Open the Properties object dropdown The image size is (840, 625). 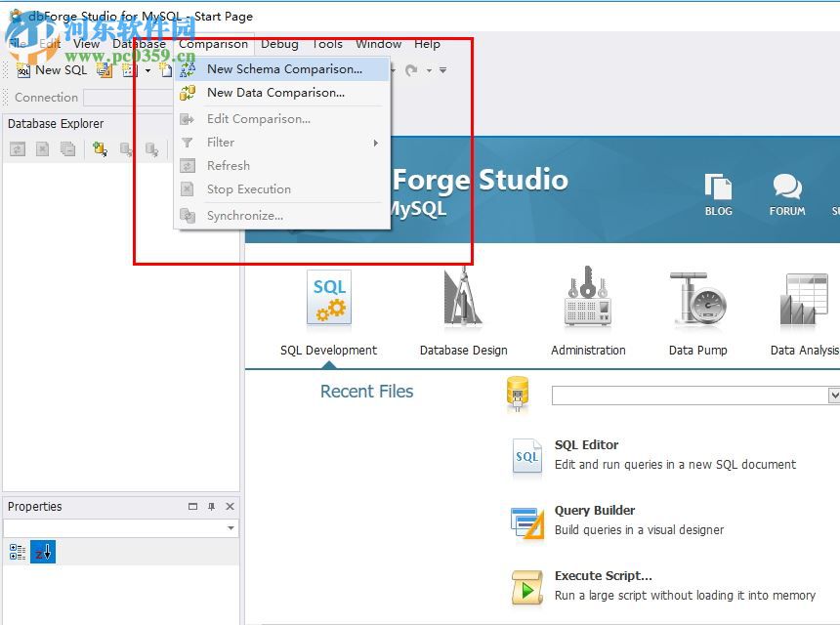pos(230,528)
